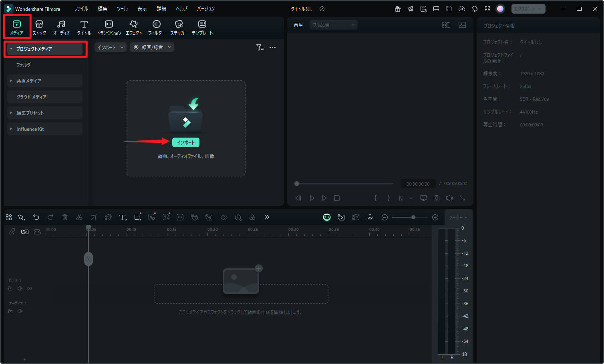
Task: Enter fullscreen preview
Action: [x=462, y=198]
